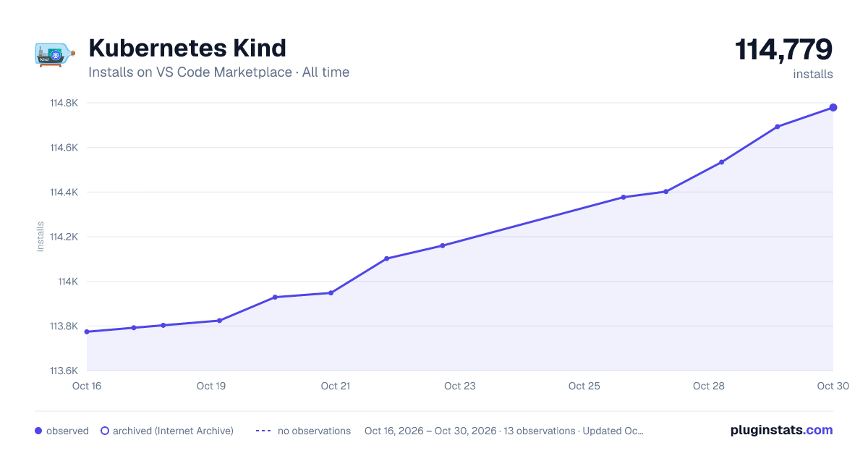
Task: Click the archived Internet Archive legend circle
Action: [x=105, y=431]
